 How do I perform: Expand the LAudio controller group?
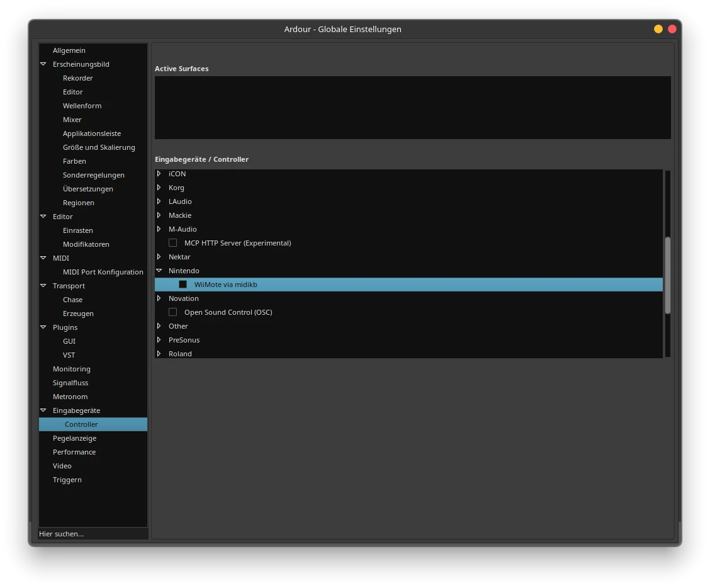(159, 201)
